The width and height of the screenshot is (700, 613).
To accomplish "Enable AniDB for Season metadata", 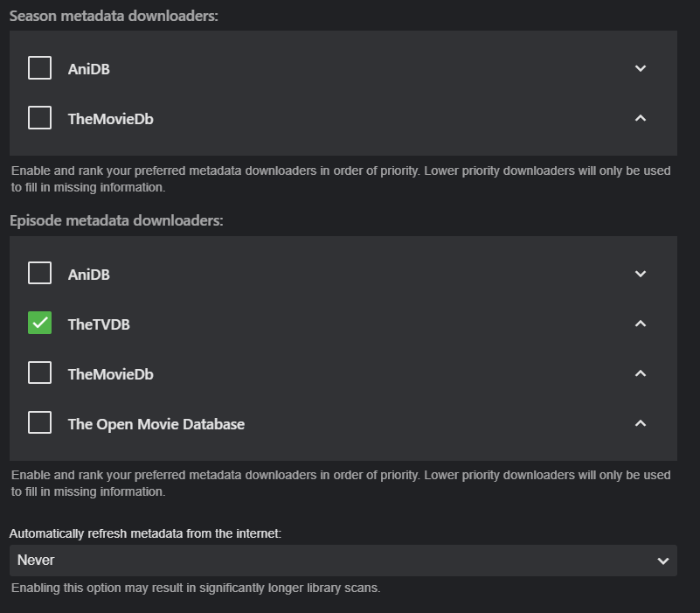I will [x=39, y=68].
